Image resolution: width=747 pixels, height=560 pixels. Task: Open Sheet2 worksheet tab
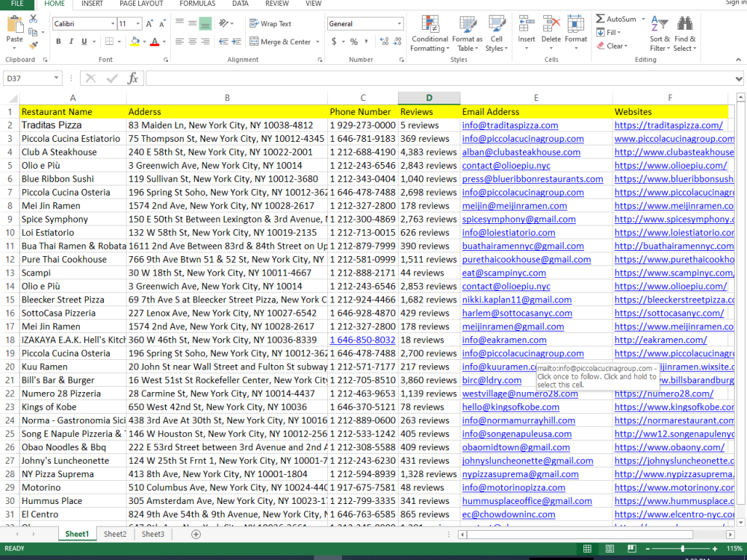pyautogui.click(x=115, y=534)
